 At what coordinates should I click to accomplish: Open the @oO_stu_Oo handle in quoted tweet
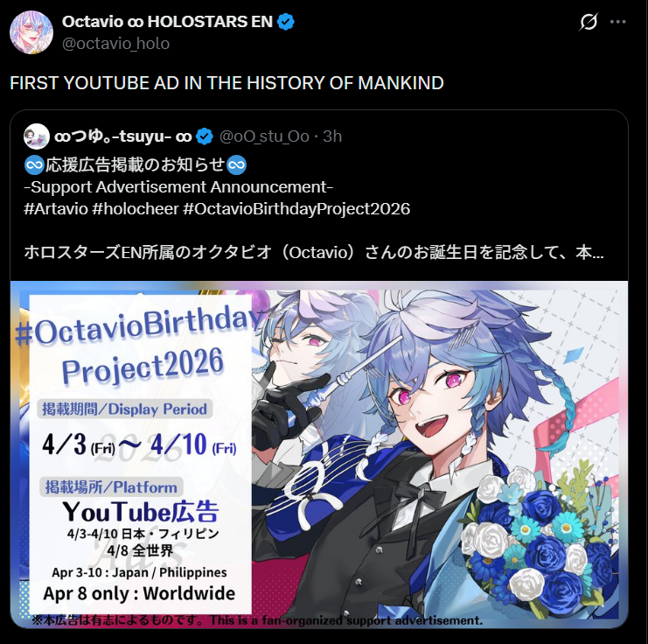click(264, 136)
